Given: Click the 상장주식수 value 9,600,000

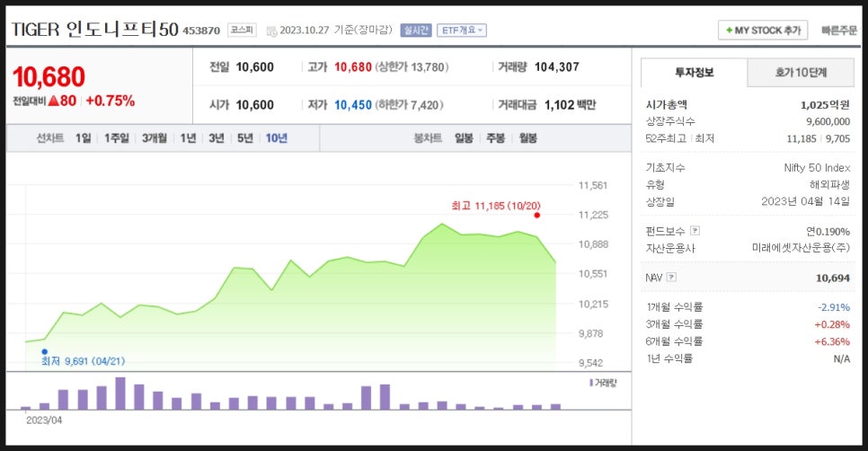Looking at the screenshot, I should click(x=828, y=121).
